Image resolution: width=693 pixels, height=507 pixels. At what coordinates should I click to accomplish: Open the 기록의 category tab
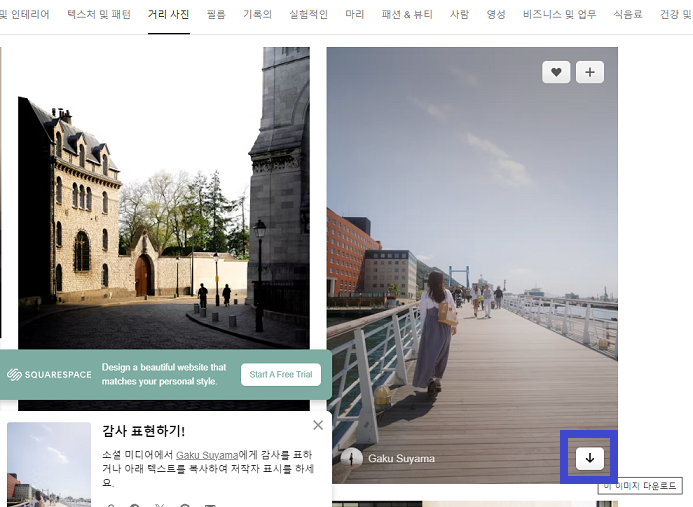point(257,15)
